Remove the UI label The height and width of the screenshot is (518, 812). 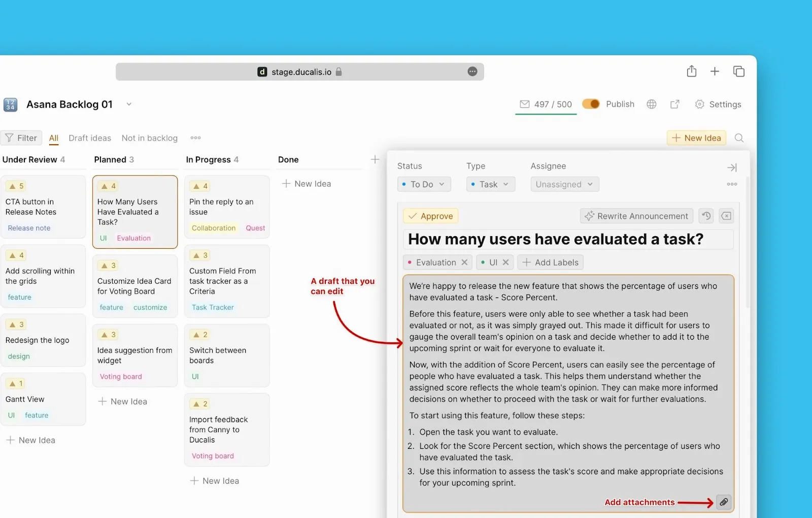[505, 263]
